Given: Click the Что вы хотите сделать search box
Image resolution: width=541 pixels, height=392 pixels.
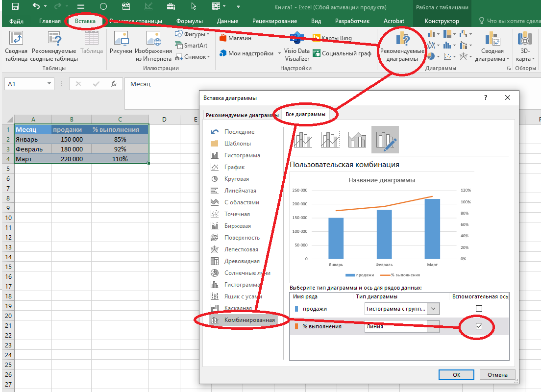Looking at the screenshot, I should pyautogui.click(x=510, y=21).
